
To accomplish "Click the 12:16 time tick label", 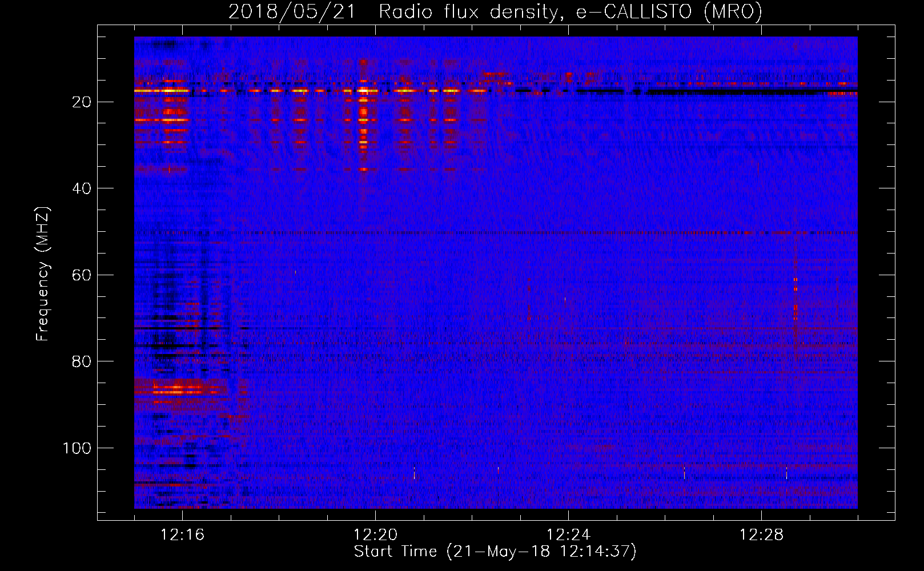I will coord(182,535).
